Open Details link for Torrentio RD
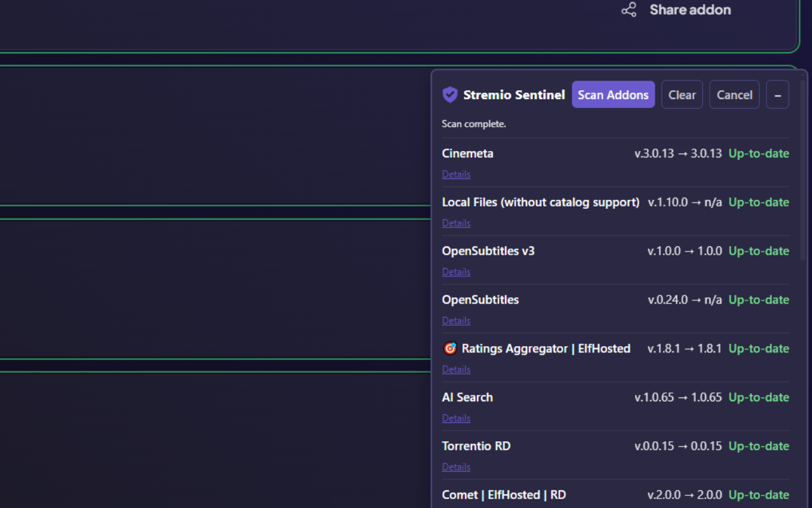812x508 pixels. tap(456, 467)
